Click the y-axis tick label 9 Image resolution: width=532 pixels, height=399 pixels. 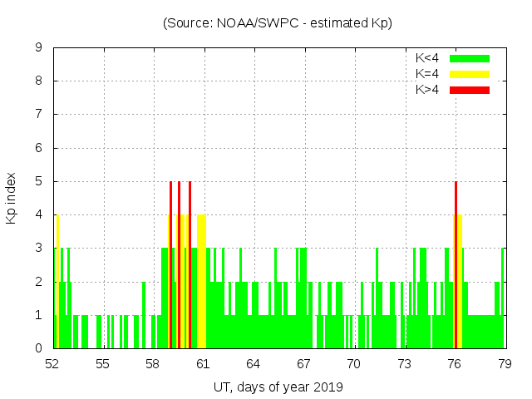[39, 48]
